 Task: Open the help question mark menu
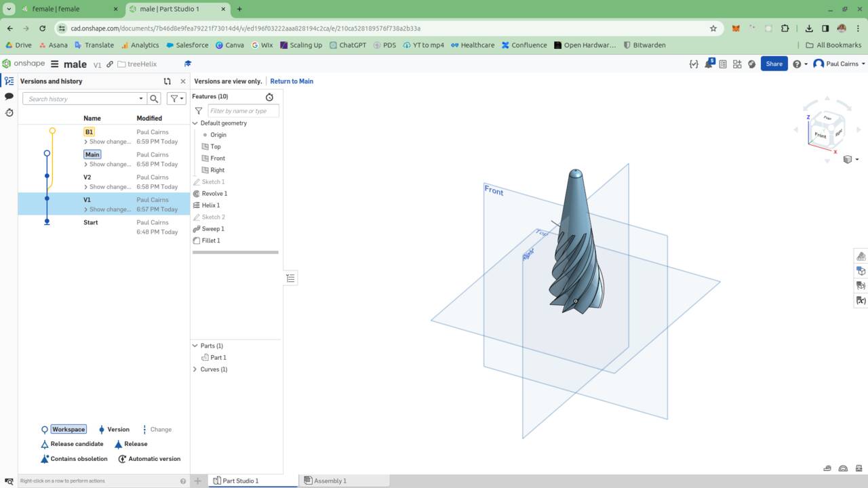coord(800,64)
